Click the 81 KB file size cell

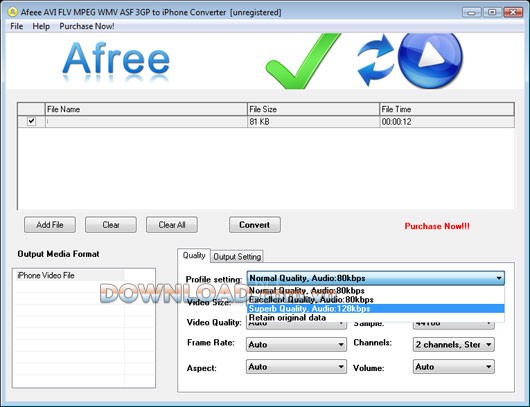coord(313,122)
